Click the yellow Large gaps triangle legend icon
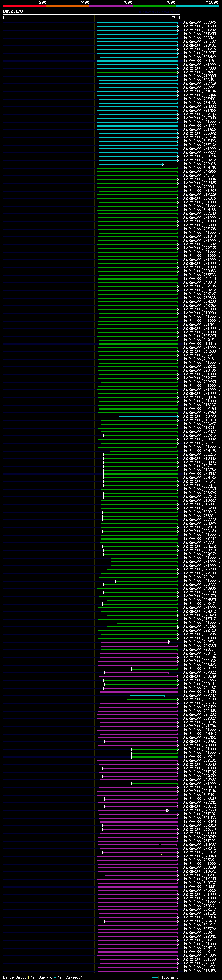 (28, 977)
